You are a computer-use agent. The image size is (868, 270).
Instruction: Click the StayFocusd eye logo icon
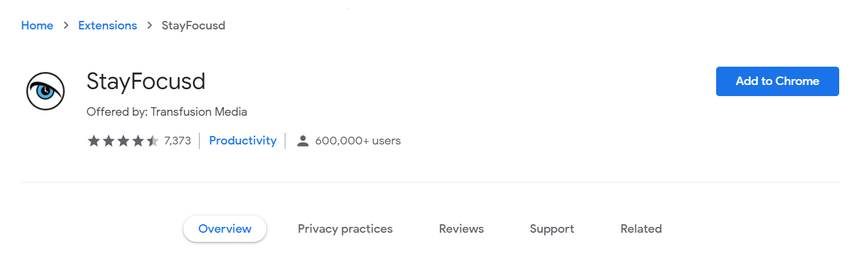[46, 91]
